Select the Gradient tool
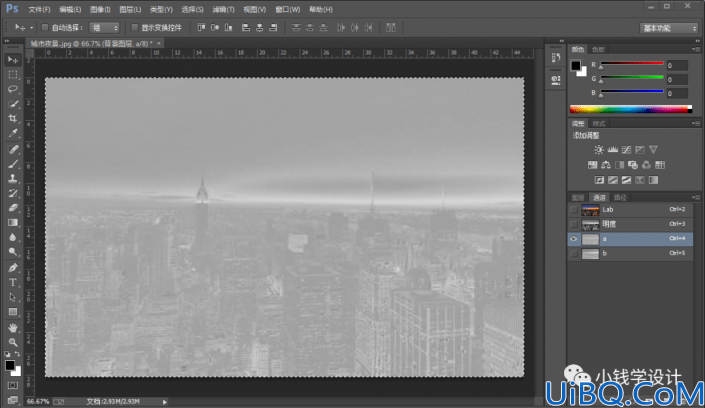The image size is (705, 408). point(13,223)
